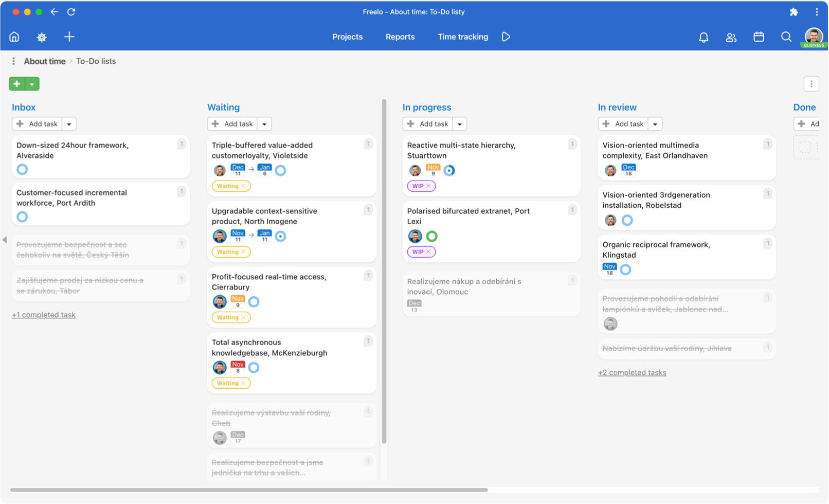Open the search icon

786,37
